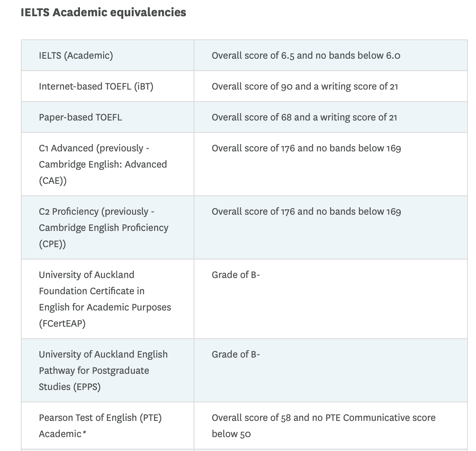Click 'Grade of B-' in the FCertEAP row
Screen dimensions: 476x451
pos(236,275)
